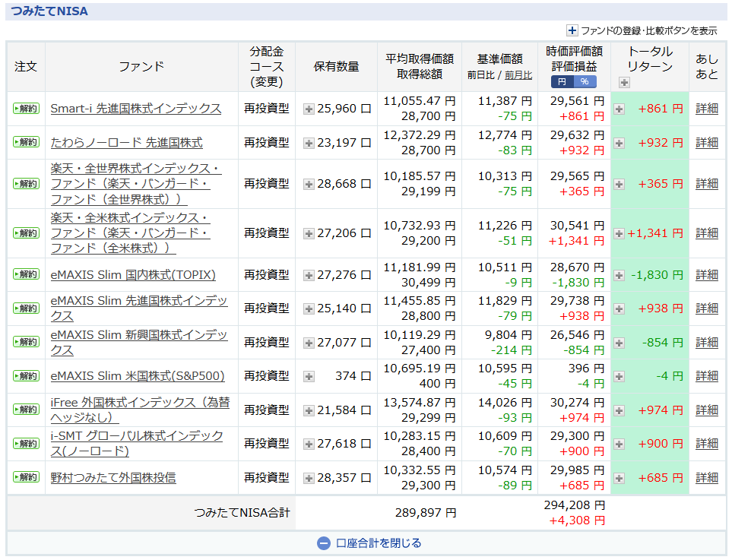Expand total return plus icon beside +974 円

[619, 410]
